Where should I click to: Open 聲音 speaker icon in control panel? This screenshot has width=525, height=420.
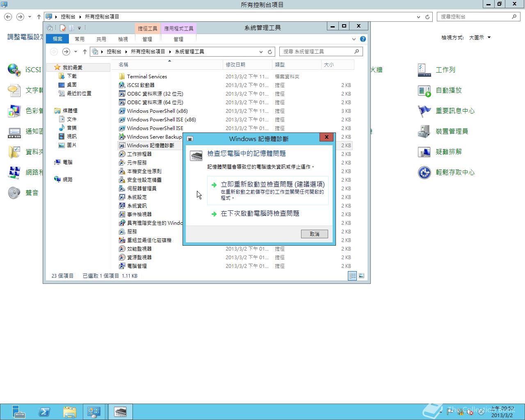pyautogui.click(x=14, y=193)
